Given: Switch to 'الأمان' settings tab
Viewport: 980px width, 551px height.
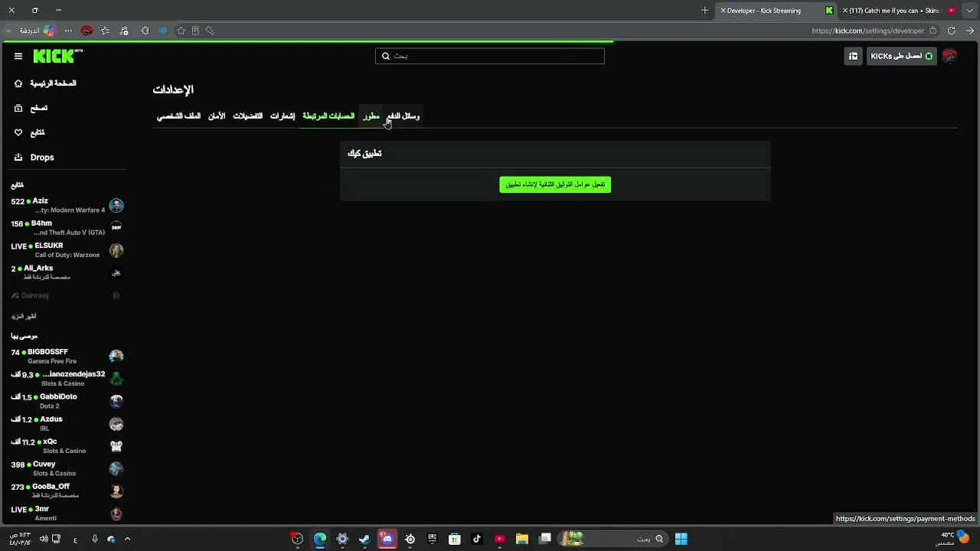Looking at the screenshot, I should pyautogui.click(x=217, y=116).
